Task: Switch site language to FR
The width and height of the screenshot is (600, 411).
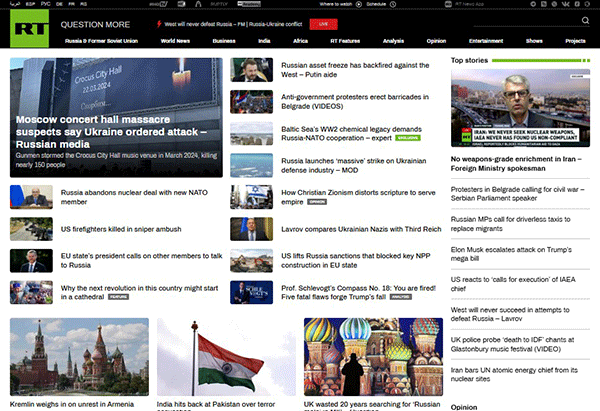Action: (x=71, y=4)
